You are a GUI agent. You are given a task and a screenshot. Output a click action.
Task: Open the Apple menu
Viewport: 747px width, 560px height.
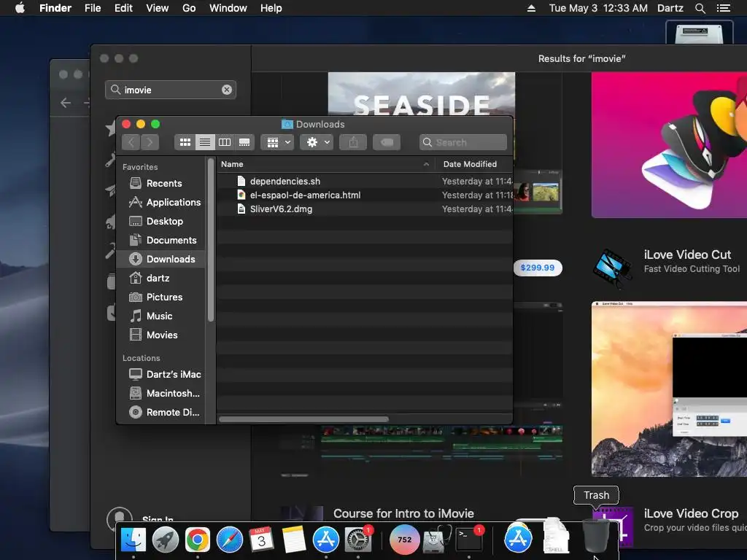(20, 8)
